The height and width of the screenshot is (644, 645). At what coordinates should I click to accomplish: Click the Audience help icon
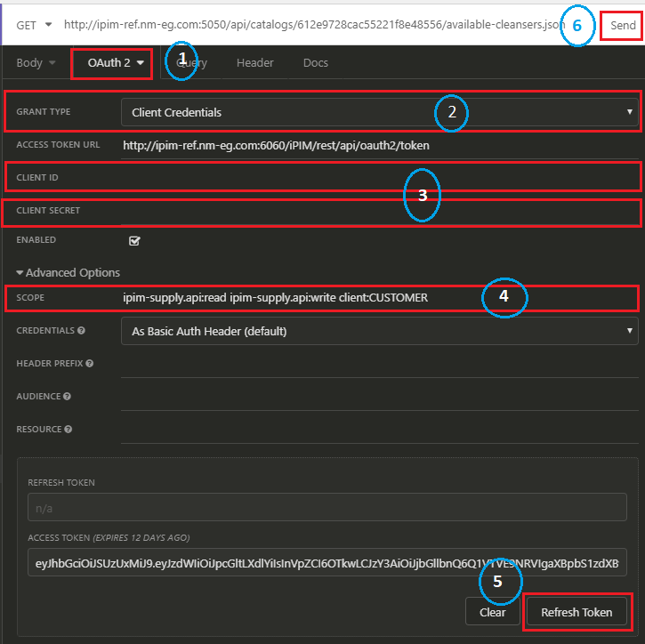(x=68, y=397)
